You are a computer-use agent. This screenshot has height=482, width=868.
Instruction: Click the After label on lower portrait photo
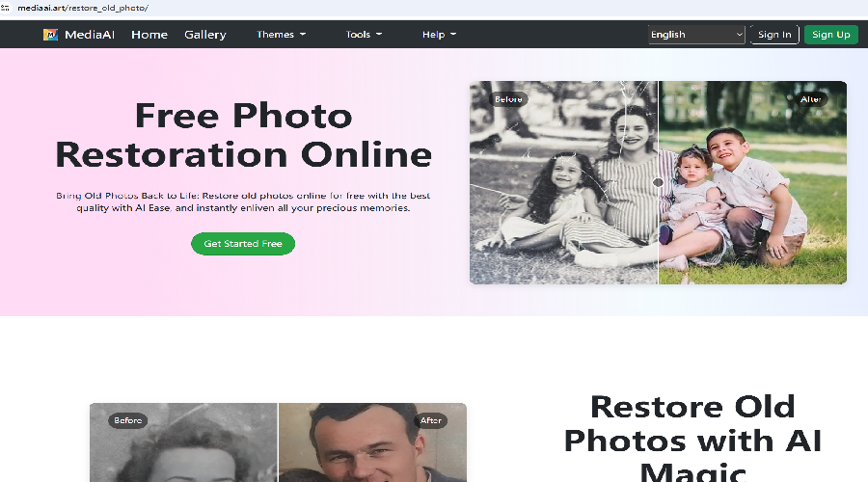pyautogui.click(x=431, y=420)
